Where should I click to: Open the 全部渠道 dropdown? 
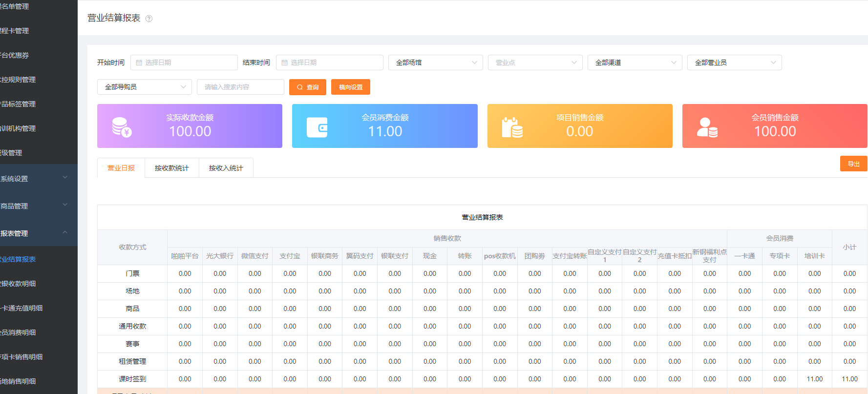click(x=635, y=62)
